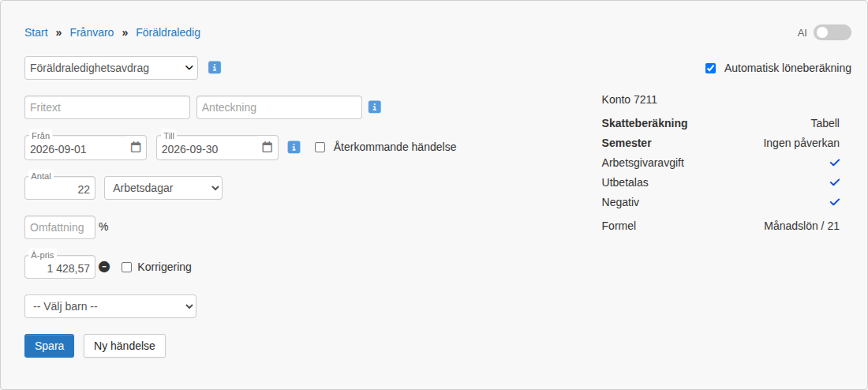Viewport: 868px width, 390px height.
Task: Click the Skatteberäkning label
Action: (x=645, y=123)
